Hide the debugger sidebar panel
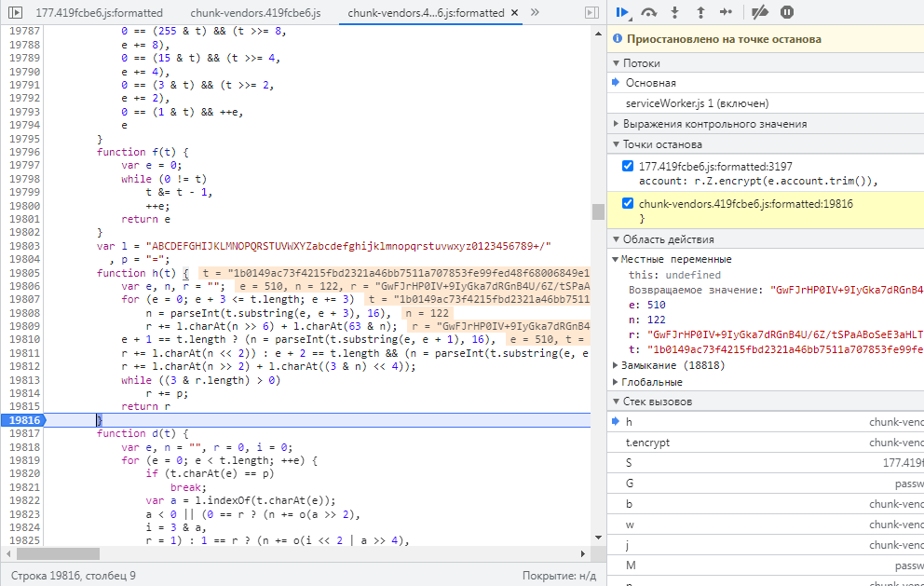 coord(591,13)
